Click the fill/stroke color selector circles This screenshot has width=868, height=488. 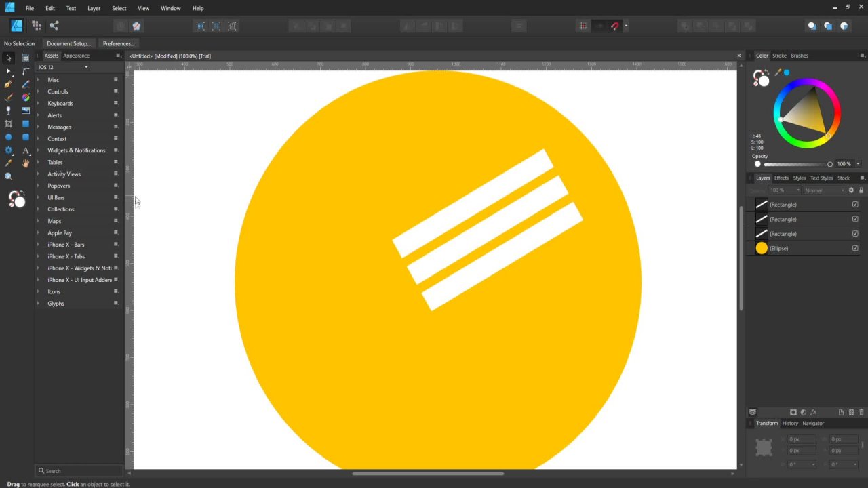pos(762,79)
